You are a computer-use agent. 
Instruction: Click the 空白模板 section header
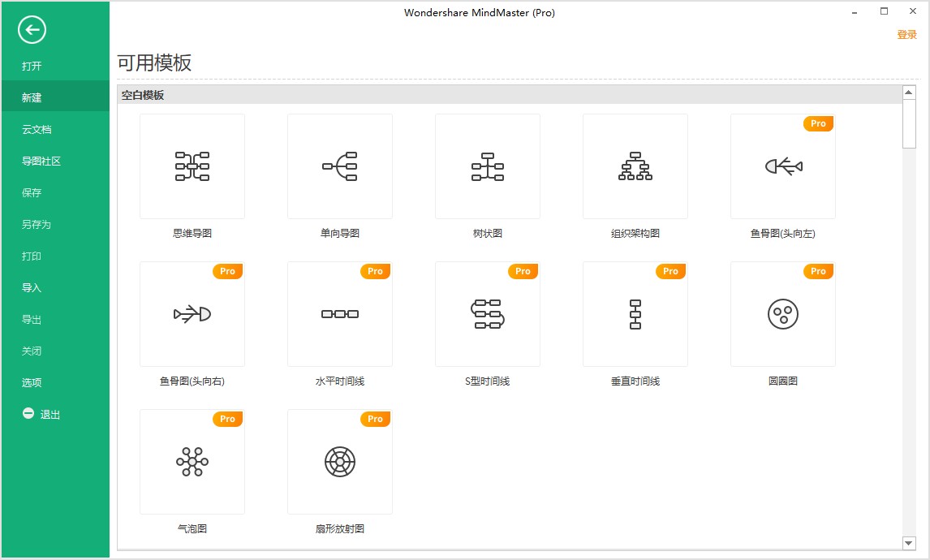510,95
